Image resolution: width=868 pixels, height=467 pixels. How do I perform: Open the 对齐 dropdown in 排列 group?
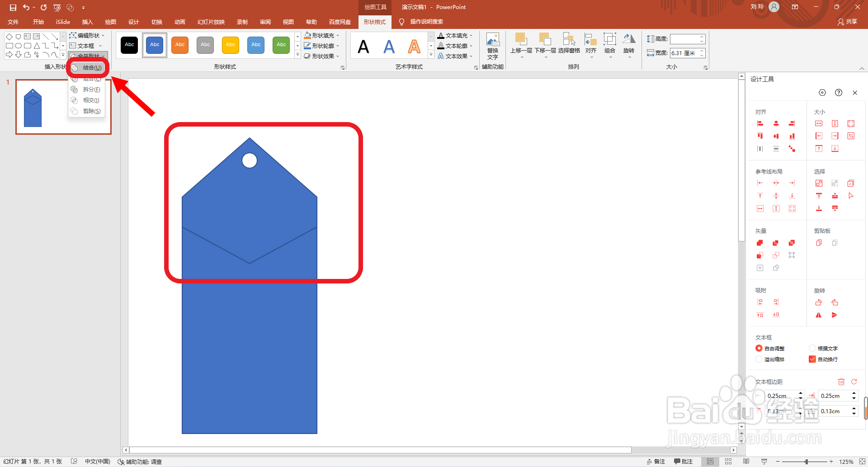[x=590, y=45]
